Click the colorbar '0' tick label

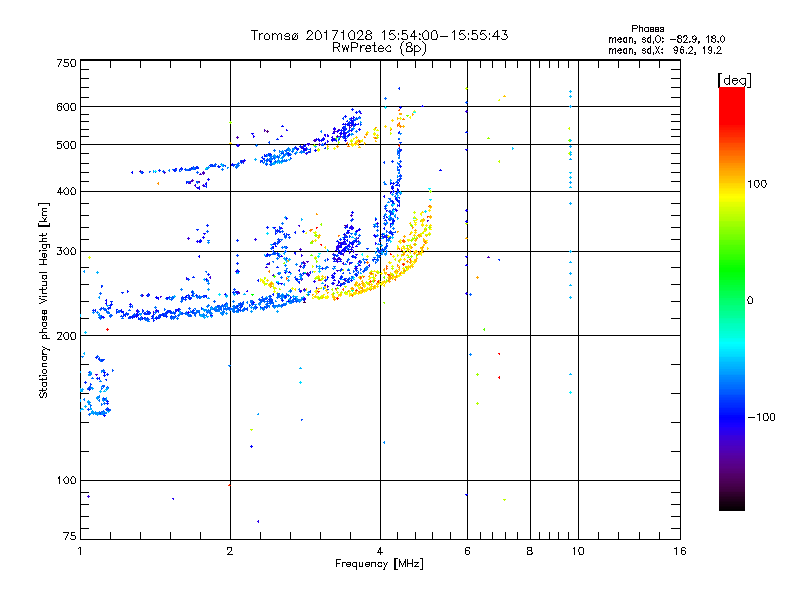coord(750,300)
